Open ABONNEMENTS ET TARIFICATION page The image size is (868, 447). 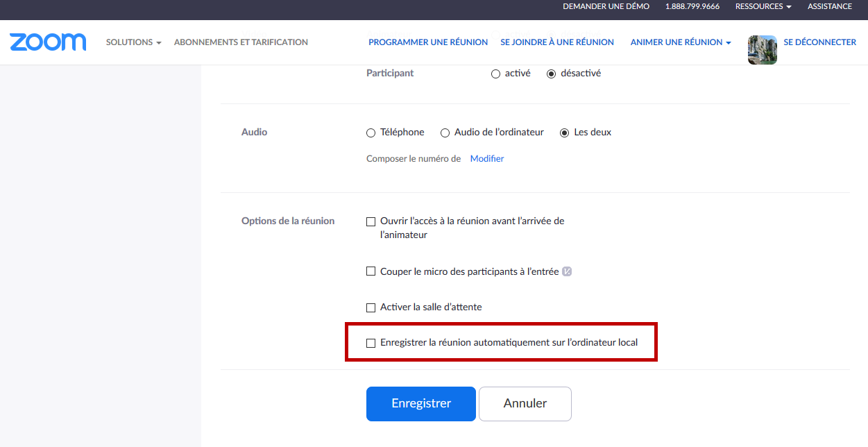pos(241,42)
